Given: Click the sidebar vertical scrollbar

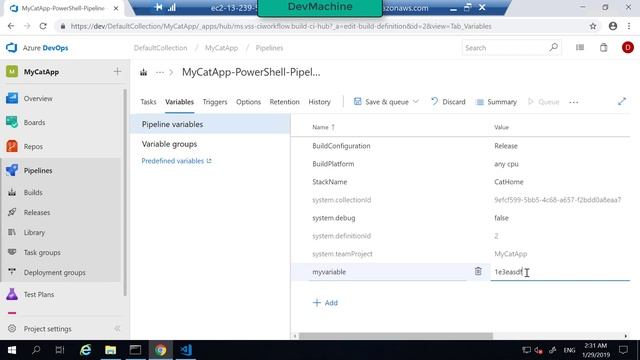Looking at the screenshot, I should pos(125,192).
